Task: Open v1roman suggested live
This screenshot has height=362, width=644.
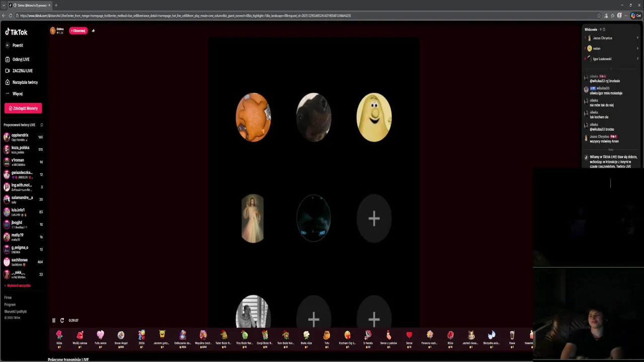Action: (23, 162)
